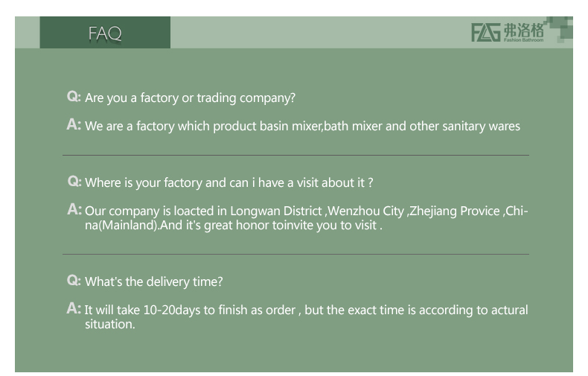Click the Q: marker before factory or trading question
The image size is (588, 376).
click(74, 97)
